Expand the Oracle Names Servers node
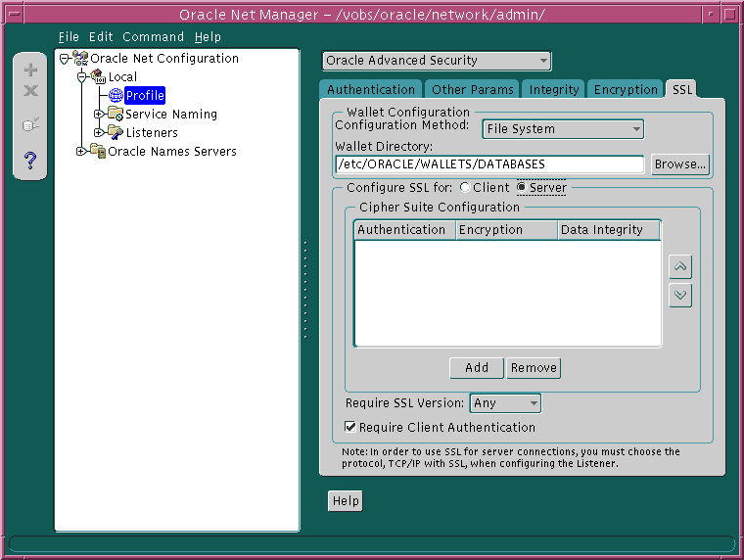Viewport: 744px width, 560px height. 81,152
